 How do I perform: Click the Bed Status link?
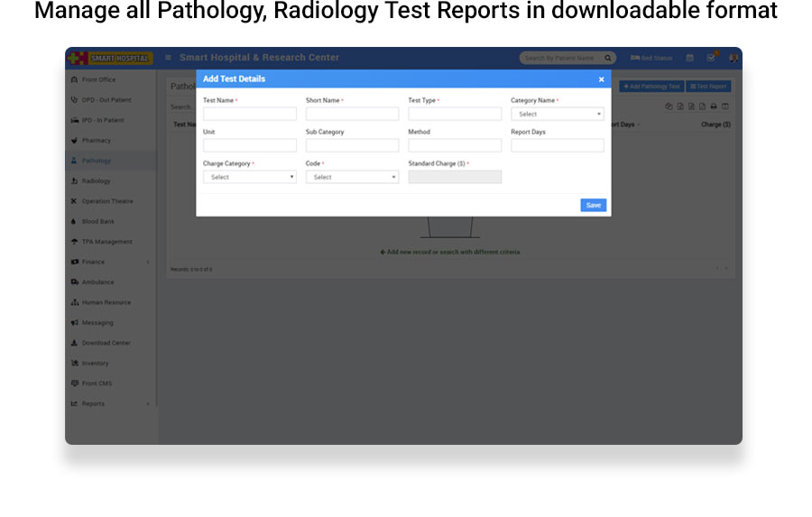coord(651,58)
